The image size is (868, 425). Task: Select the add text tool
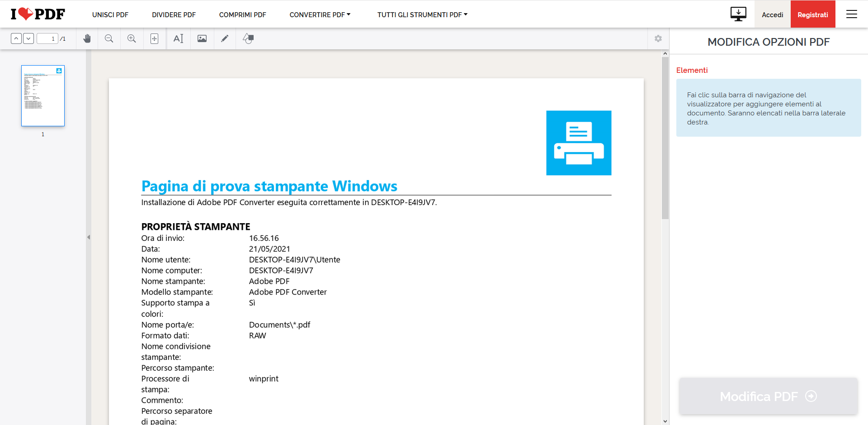point(178,39)
